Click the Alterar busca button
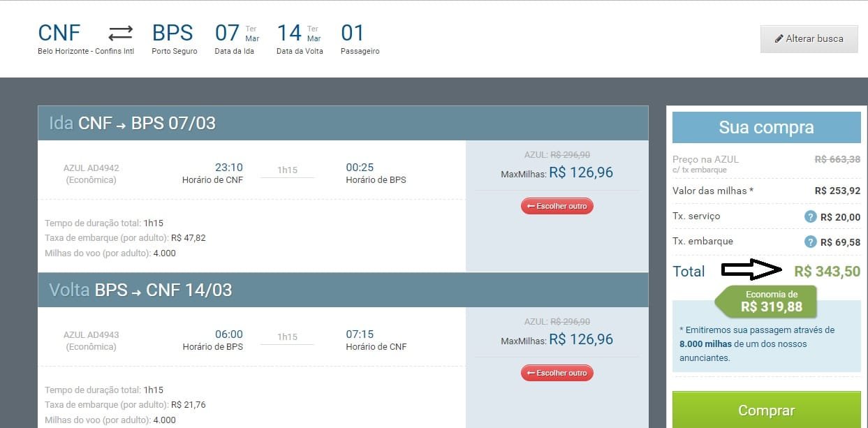Screen dimensions: 868x428 click(809, 39)
